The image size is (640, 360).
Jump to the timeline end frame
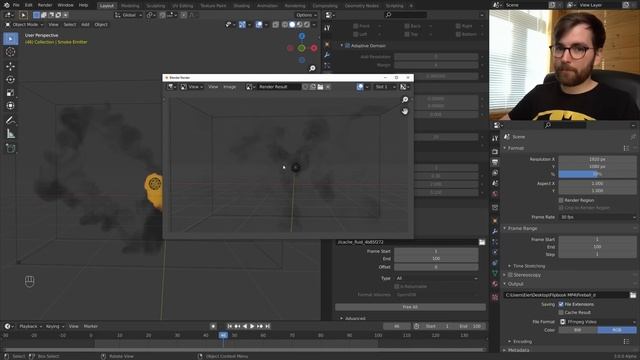pos(268,326)
